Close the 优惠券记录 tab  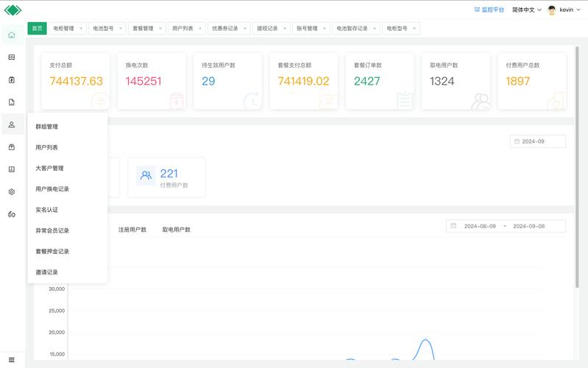pos(245,29)
